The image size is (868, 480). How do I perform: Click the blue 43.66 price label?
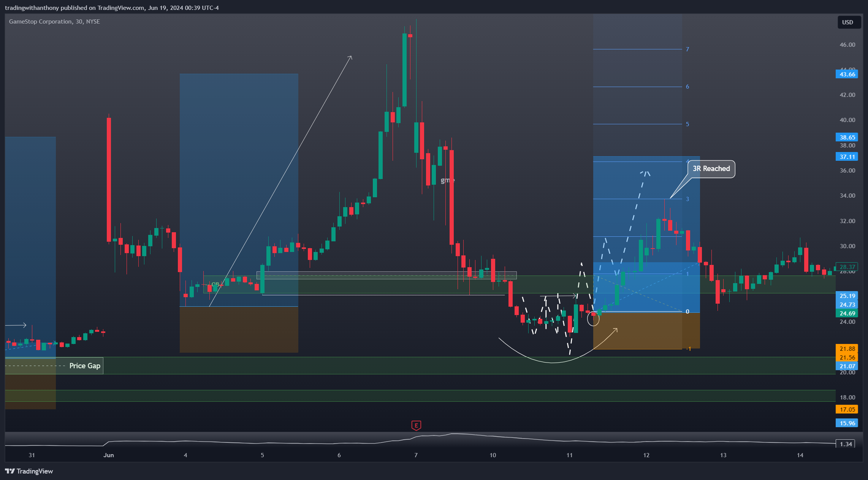pyautogui.click(x=847, y=74)
